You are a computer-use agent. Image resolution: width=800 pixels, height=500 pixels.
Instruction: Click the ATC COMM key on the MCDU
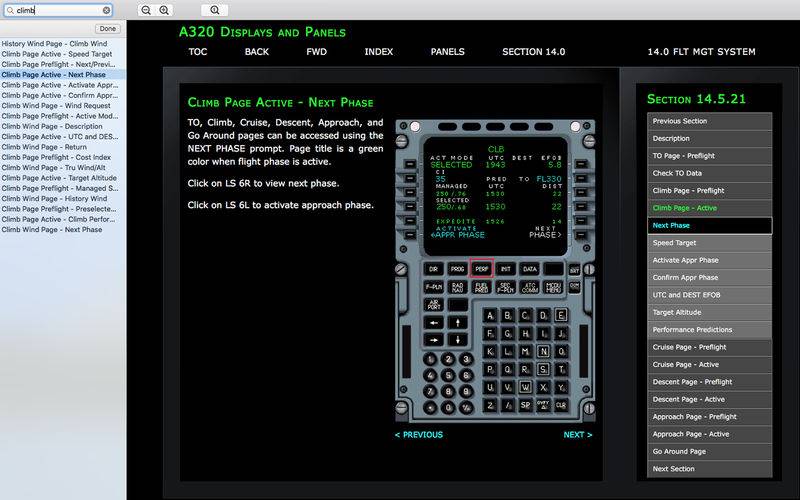point(529,287)
